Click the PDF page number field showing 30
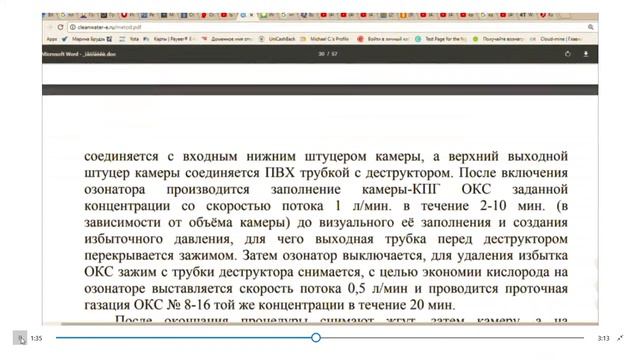 (321, 54)
